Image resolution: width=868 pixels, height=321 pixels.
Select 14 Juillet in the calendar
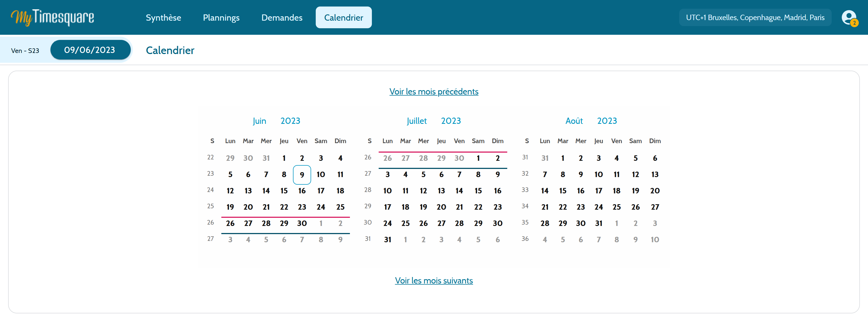pos(459,191)
